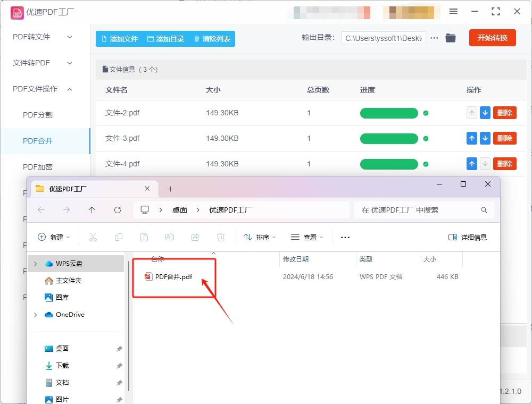
Task: Click the Cut scissors icon in Explorer
Action: point(93,237)
